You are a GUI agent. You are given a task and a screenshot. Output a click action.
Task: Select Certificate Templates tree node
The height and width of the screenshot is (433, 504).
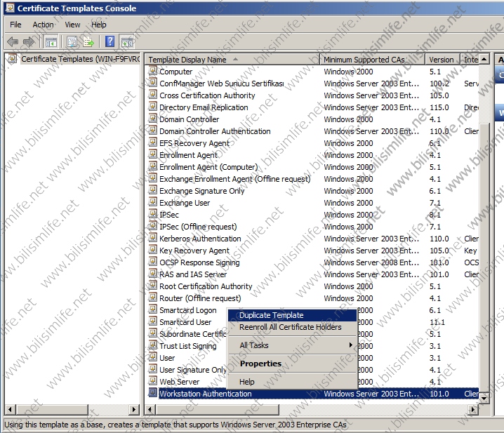pos(80,59)
